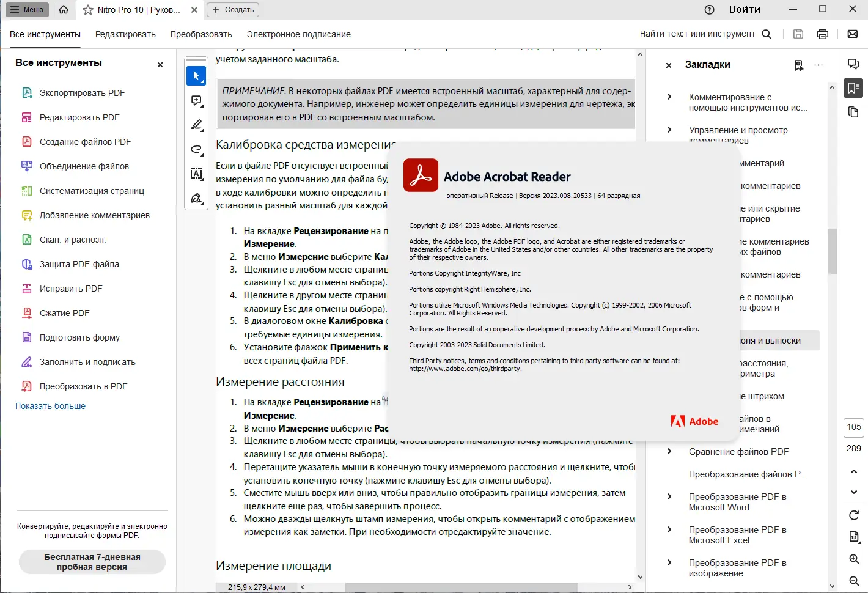Expand the Преобразование PDF в Microsoft Word bookmark
This screenshot has height=593, width=868.
point(671,496)
